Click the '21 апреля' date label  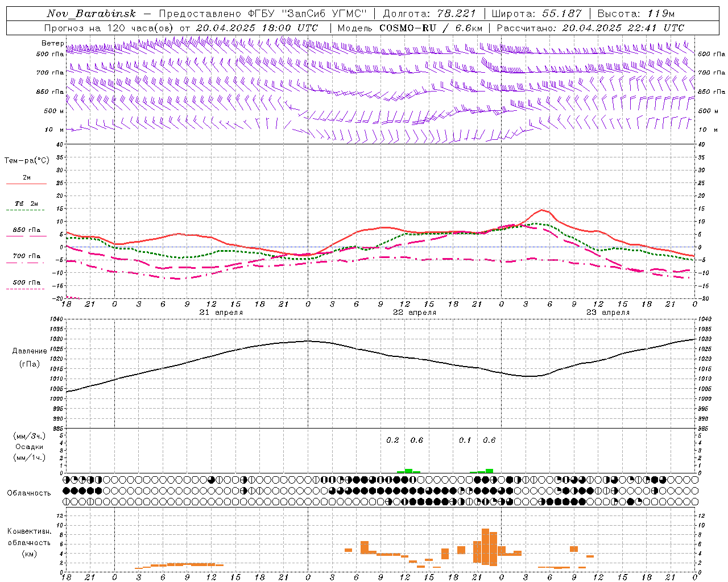221,313
